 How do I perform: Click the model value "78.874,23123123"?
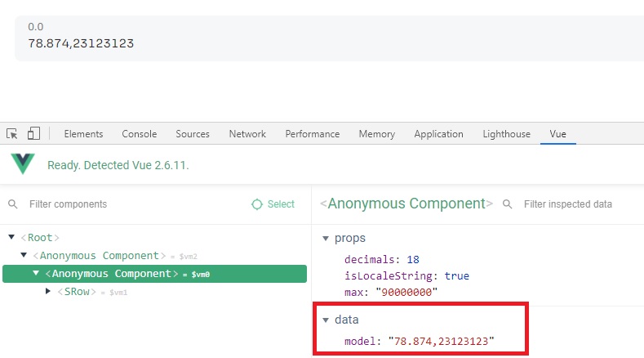pos(441,341)
